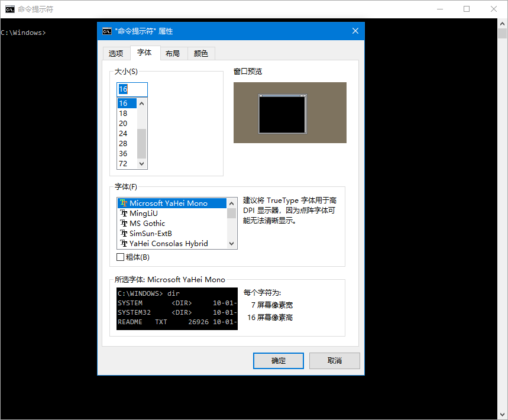
Task: Click the font size input field
Action: click(x=132, y=89)
